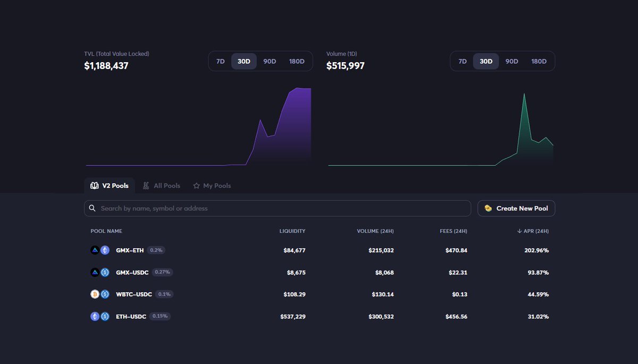Sort by the Volume (24H) column header
This screenshot has width=638, height=364.
coord(375,231)
